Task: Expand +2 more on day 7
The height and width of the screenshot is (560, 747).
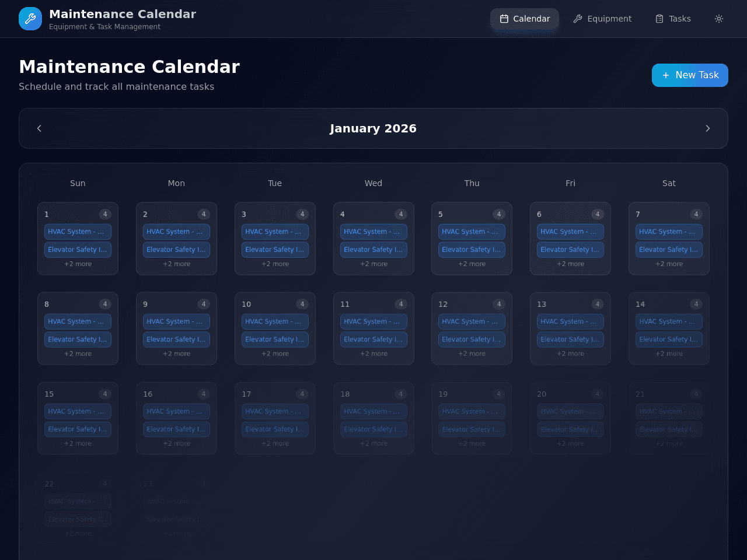Action: point(669,264)
